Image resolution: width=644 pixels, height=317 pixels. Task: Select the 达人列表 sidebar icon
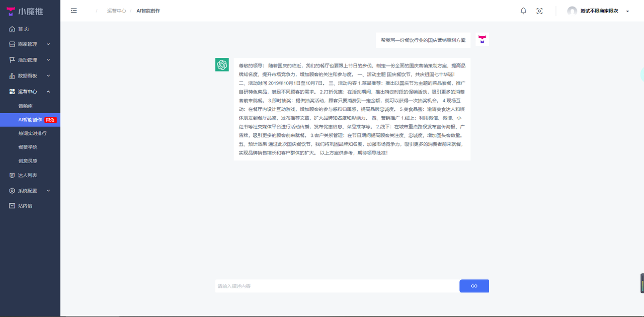click(x=12, y=175)
